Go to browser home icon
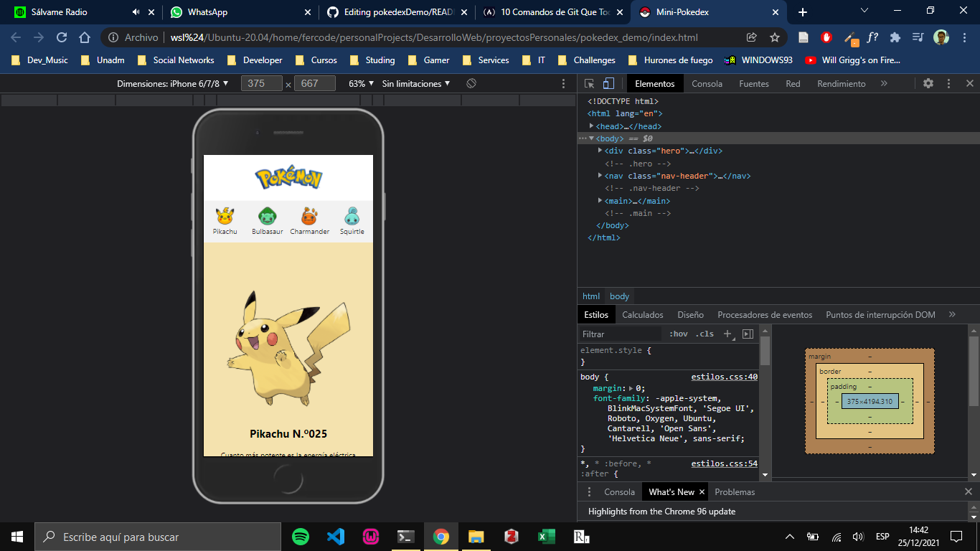 [x=85, y=37]
